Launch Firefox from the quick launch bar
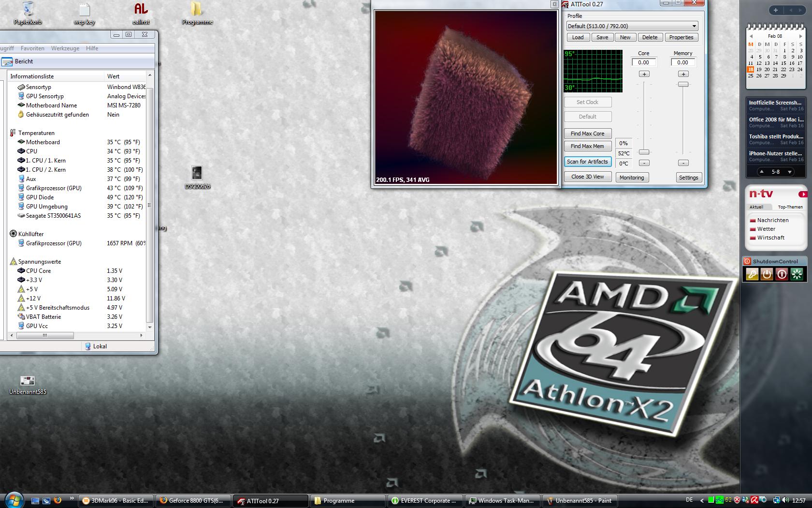The width and height of the screenshot is (812, 508). pyautogui.click(x=58, y=500)
